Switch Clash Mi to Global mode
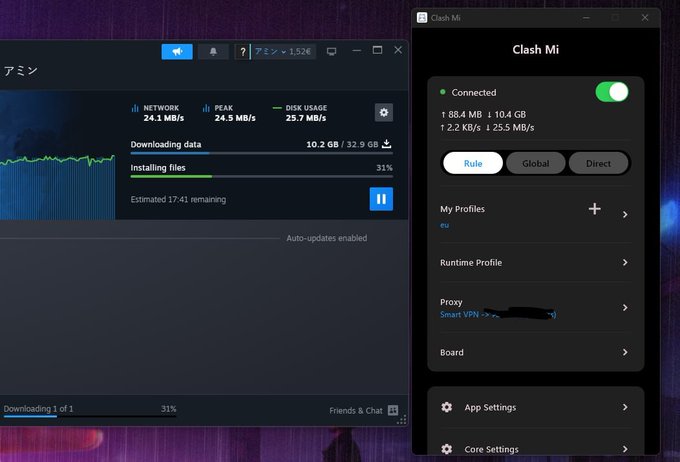This screenshot has height=462, width=680. (x=536, y=164)
